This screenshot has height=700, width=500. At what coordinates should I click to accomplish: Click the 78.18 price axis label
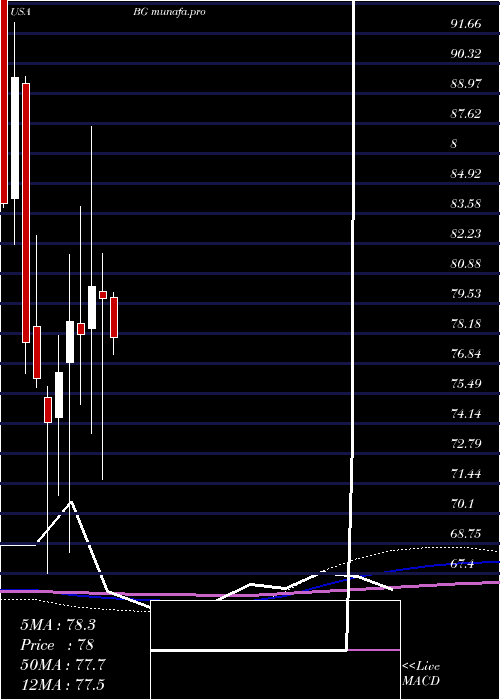click(x=466, y=323)
